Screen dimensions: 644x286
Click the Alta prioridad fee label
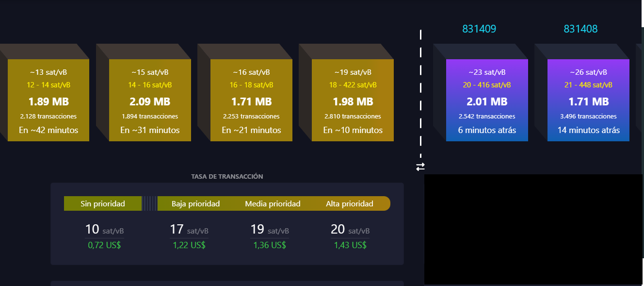point(350,203)
